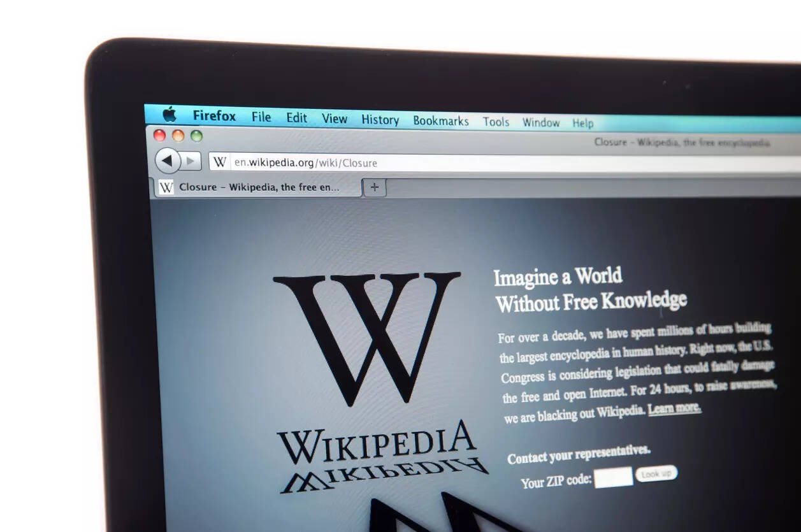Open the Apple menu

tap(170, 116)
